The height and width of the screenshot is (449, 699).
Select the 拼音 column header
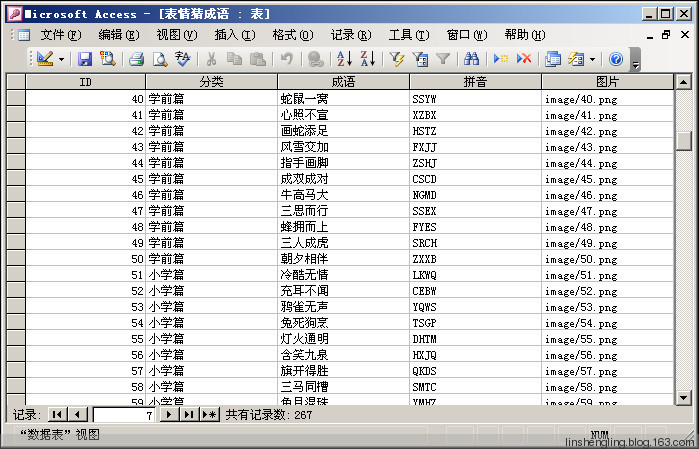[x=475, y=82]
